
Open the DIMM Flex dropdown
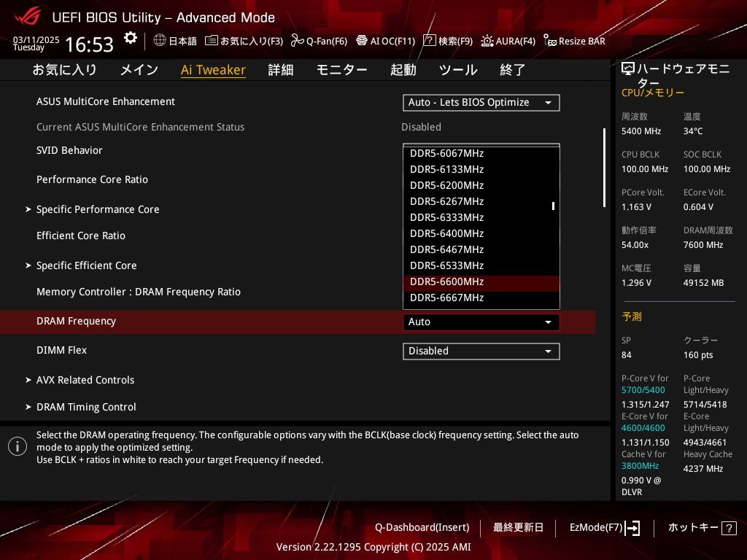[x=481, y=351]
